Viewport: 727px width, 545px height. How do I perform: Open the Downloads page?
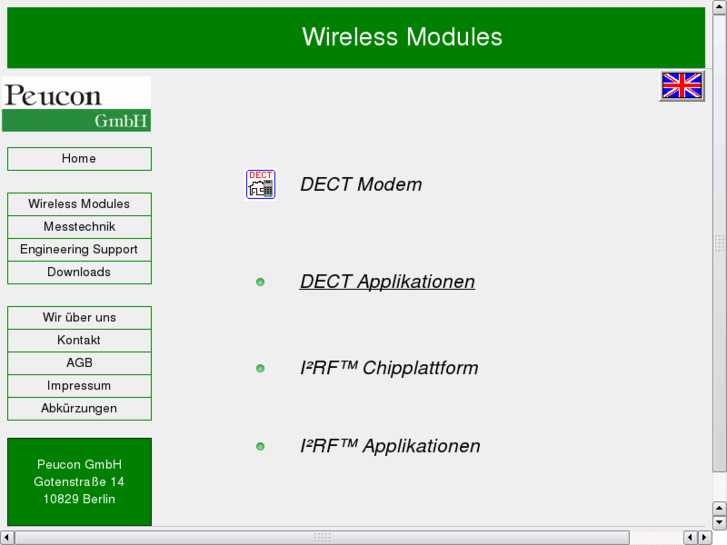point(79,272)
